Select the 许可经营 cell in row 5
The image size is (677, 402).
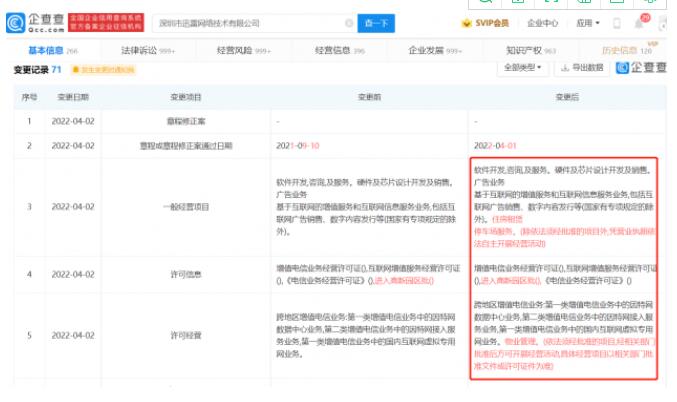pyautogui.click(x=186, y=336)
